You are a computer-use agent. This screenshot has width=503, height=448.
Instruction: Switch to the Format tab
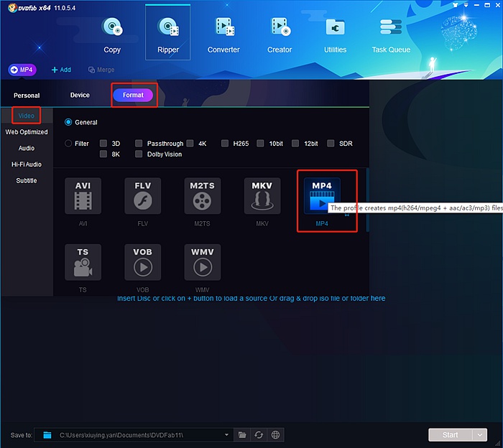(133, 95)
